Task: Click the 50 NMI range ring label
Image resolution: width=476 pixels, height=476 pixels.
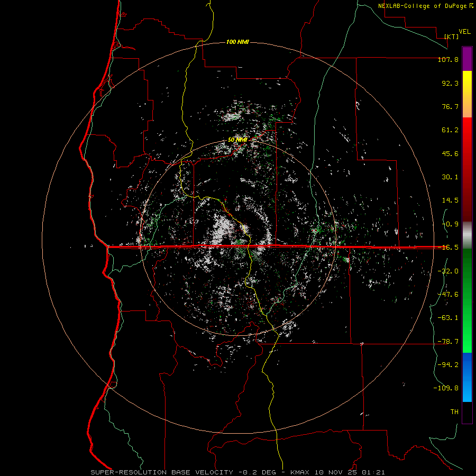Action: (x=237, y=140)
